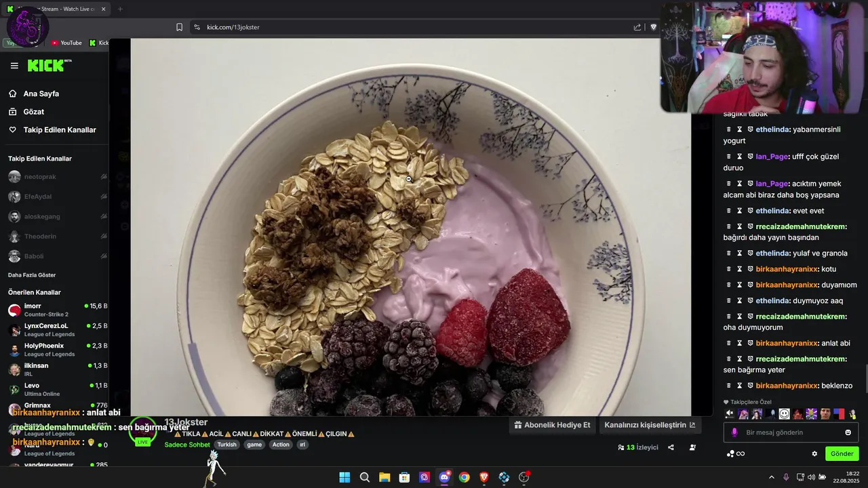Select the muted speaker emote in quick row
Screen dimensions: 868x488
[x=730, y=413]
